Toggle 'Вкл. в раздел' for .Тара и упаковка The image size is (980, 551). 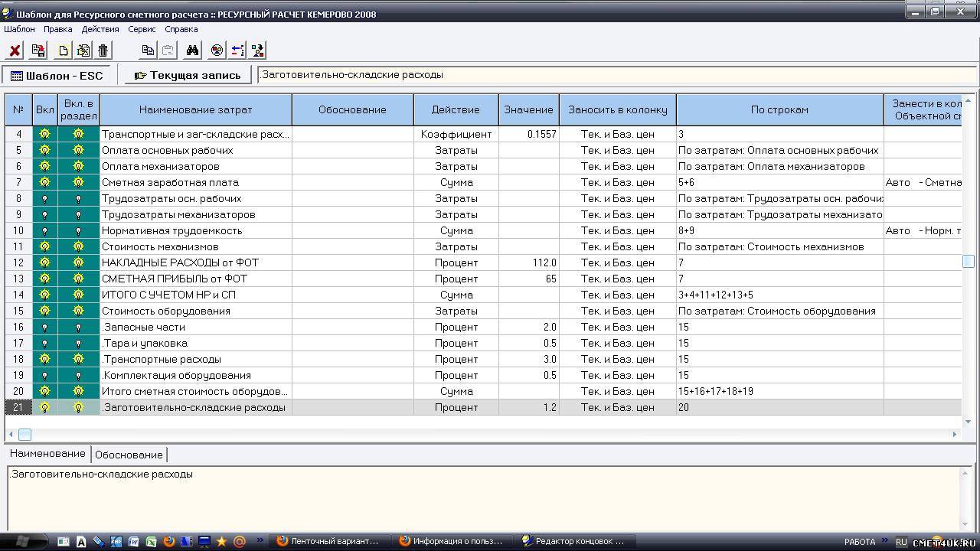tap(78, 343)
